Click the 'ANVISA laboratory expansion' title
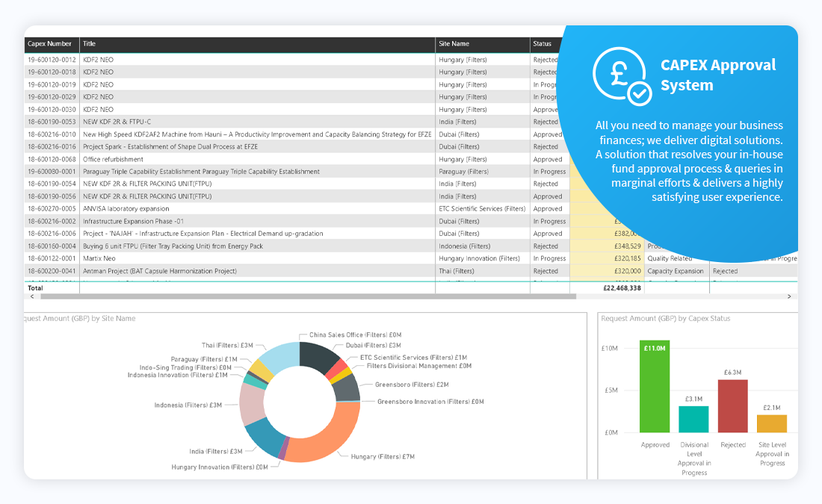Viewport: 822px width, 504px height. 126,209
